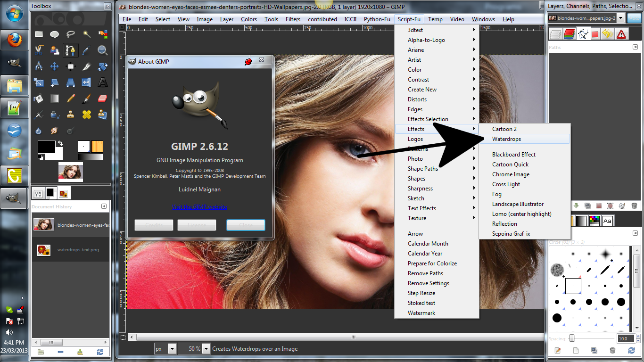Reset colors to black and white
644x362 pixels.
(41, 157)
